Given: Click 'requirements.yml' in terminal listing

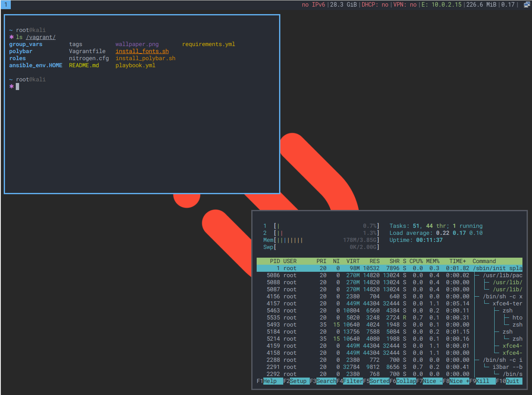Looking at the screenshot, I should click(x=209, y=44).
